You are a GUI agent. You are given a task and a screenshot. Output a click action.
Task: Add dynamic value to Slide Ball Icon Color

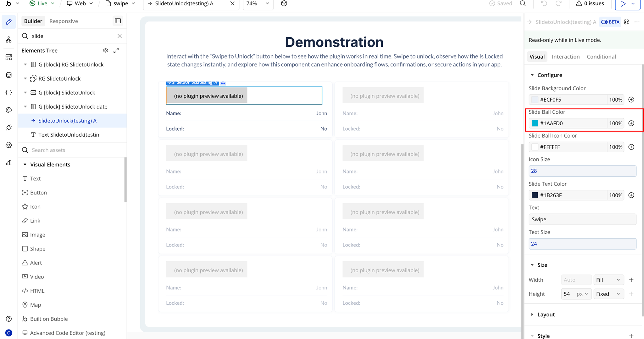pyautogui.click(x=631, y=147)
